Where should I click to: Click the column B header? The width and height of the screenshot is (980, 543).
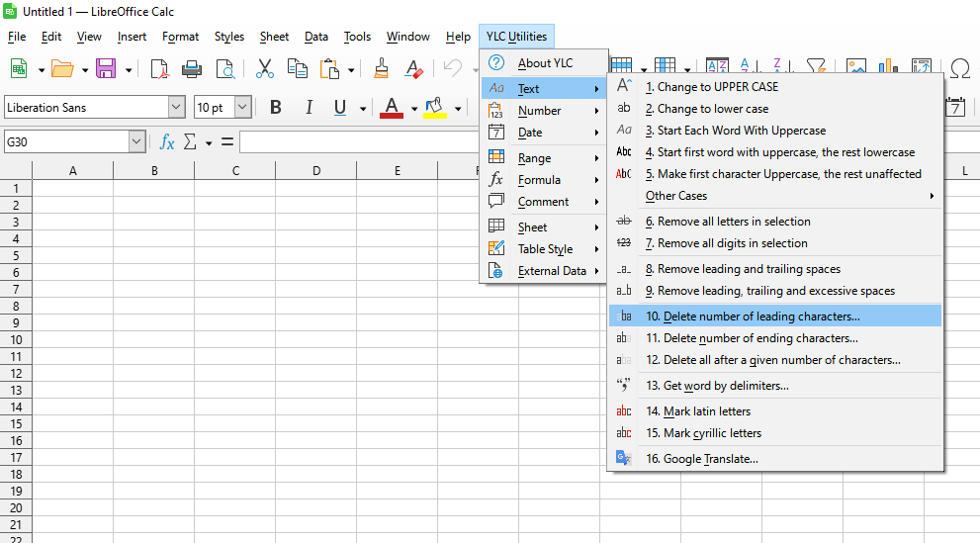(154, 171)
